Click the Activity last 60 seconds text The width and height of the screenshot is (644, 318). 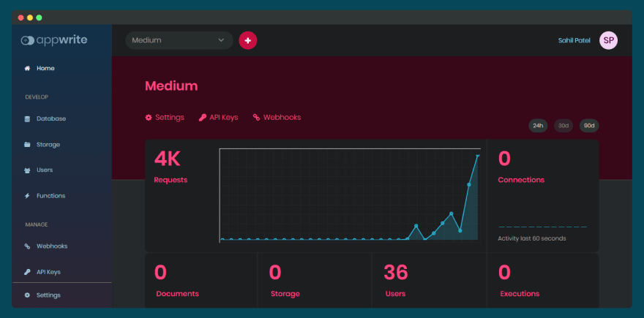tap(532, 238)
